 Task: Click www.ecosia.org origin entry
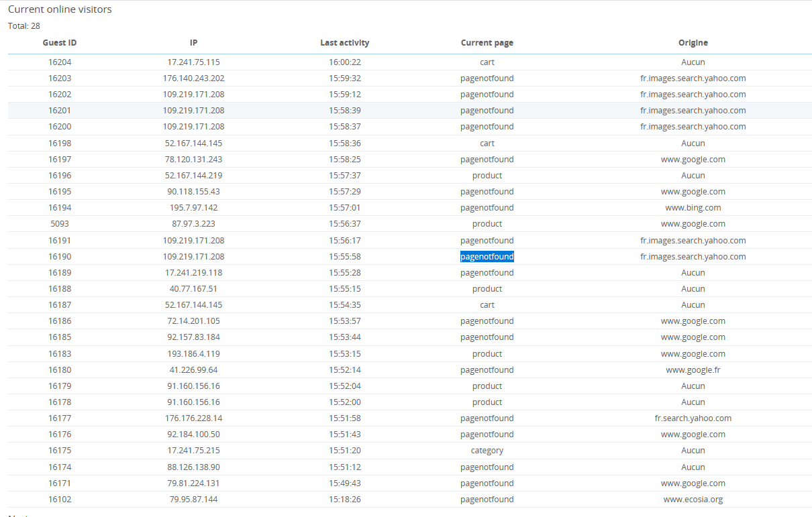693,500
